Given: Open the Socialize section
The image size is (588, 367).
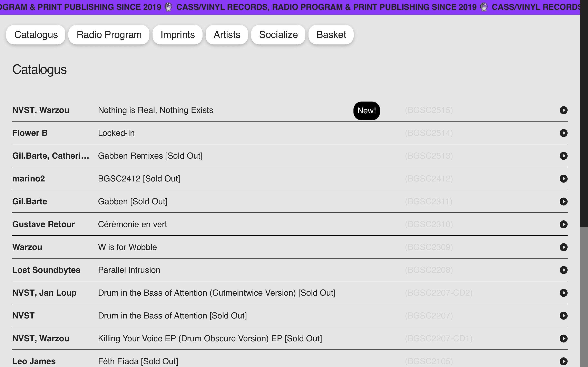Looking at the screenshot, I should 278,35.
